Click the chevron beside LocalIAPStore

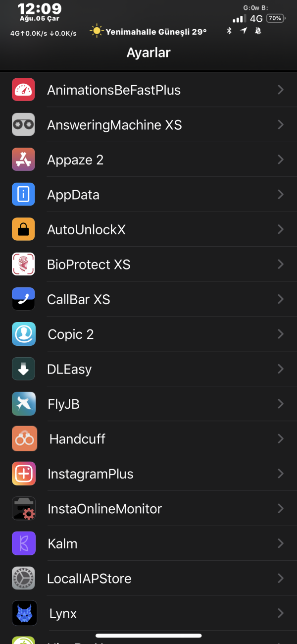click(x=281, y=578)
